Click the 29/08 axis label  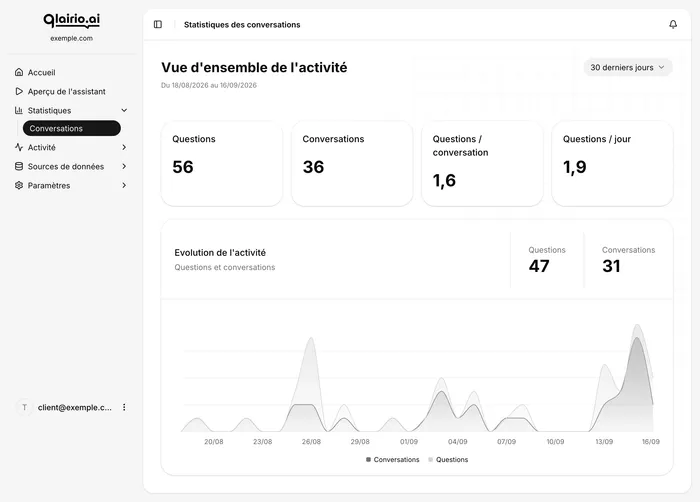tap(360, 442)
